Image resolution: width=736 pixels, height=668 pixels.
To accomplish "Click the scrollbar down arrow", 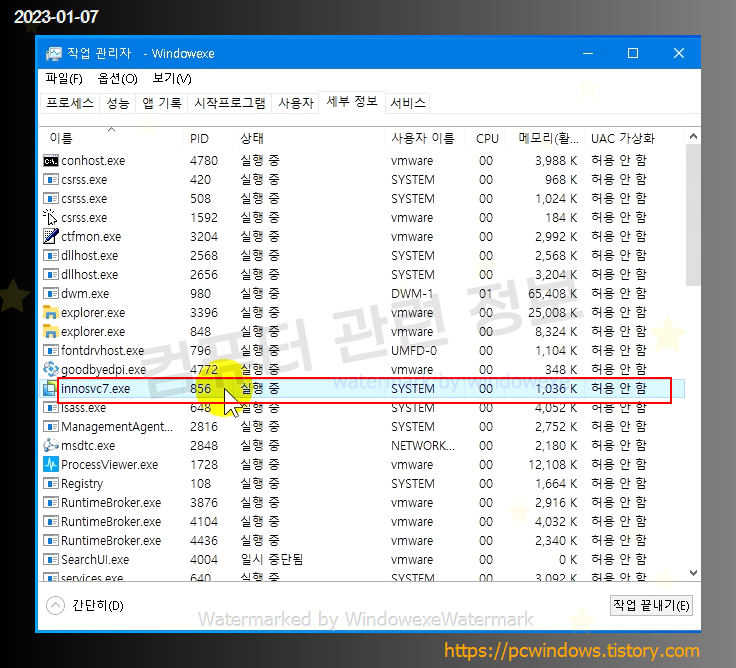I will coord(693,573).
